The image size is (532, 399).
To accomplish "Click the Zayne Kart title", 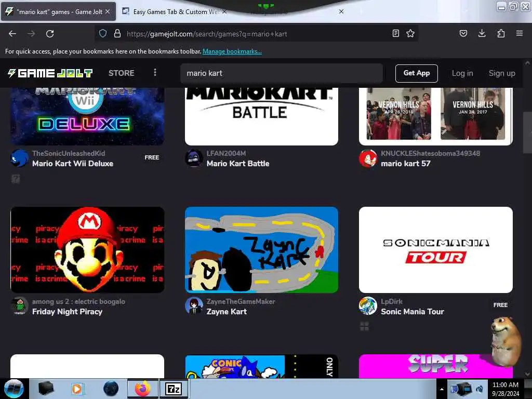I will pos(227,312).
